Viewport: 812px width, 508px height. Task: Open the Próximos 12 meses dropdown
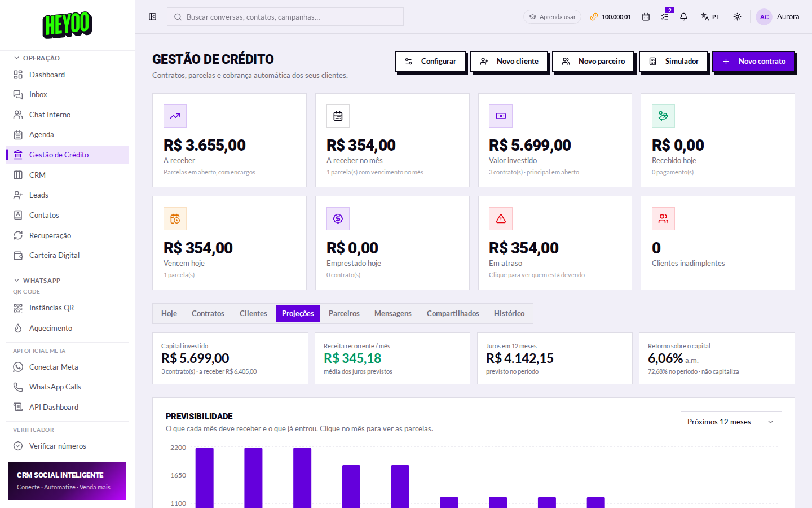click(x=731, y=422)
